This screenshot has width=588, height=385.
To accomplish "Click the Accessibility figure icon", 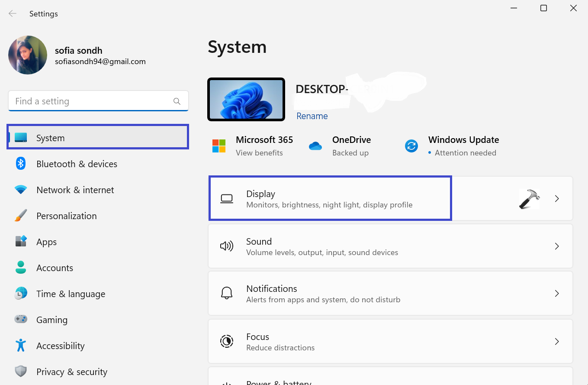I will coord(21,346).
